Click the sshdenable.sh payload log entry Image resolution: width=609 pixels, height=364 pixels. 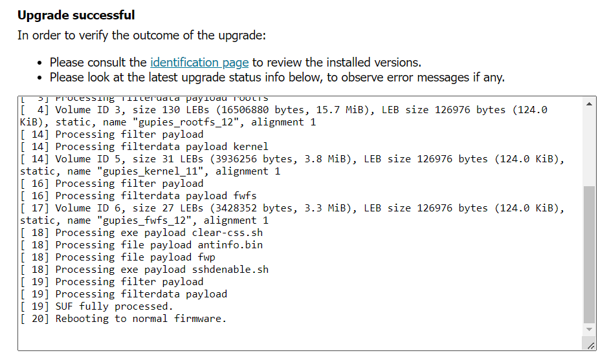tap(144, 270)
